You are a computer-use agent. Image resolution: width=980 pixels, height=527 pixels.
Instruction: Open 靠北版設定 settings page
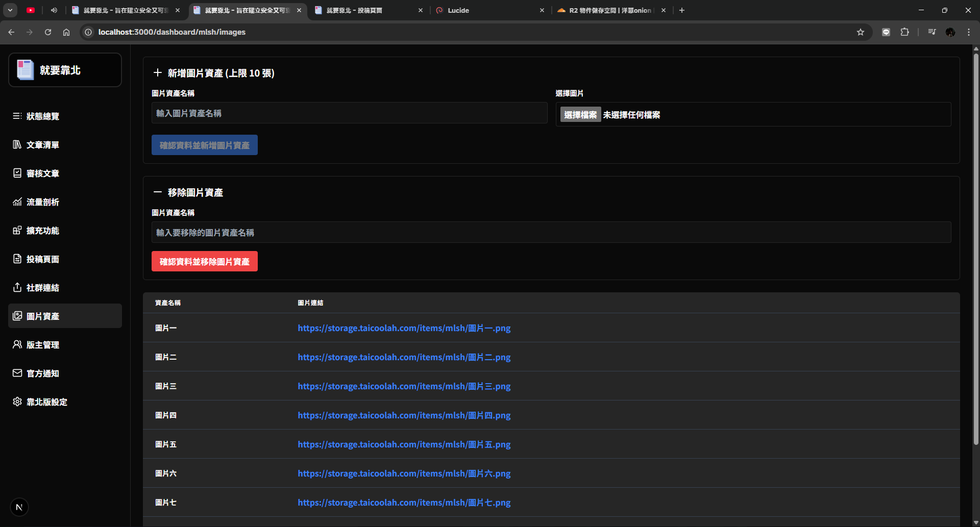pyautogui.click(x=65, y=402)
